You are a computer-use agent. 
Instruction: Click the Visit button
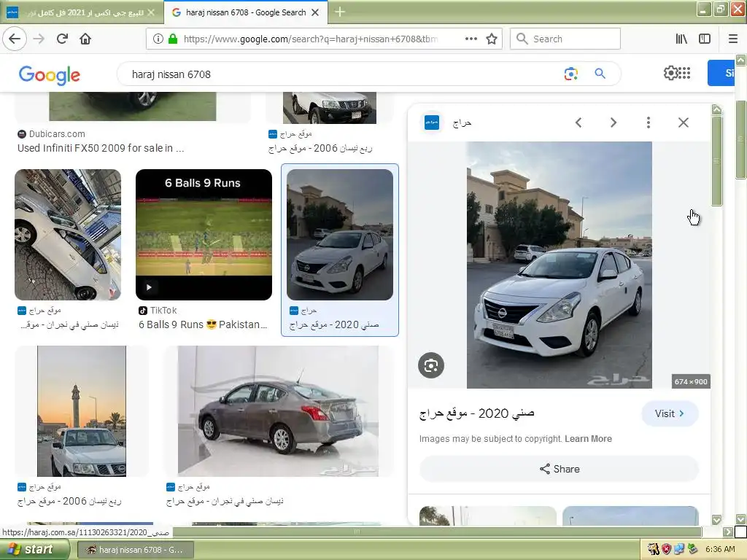pyautogui.click(x=670, y=413)
